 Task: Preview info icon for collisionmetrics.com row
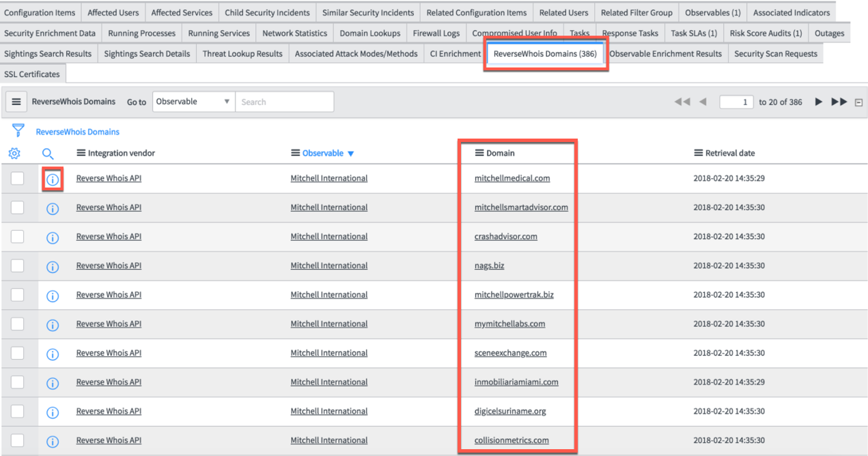click(53, 442)
